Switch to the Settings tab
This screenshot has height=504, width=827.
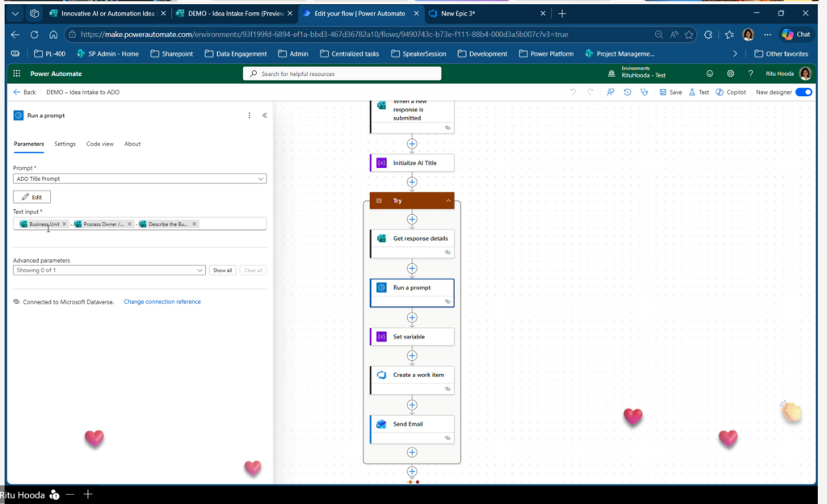(65, 144)
